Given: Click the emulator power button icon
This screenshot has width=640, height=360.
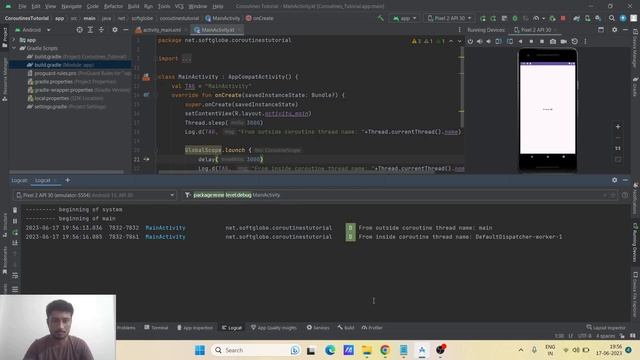Looking at the screenshot, I should click(x=470, y=41).
